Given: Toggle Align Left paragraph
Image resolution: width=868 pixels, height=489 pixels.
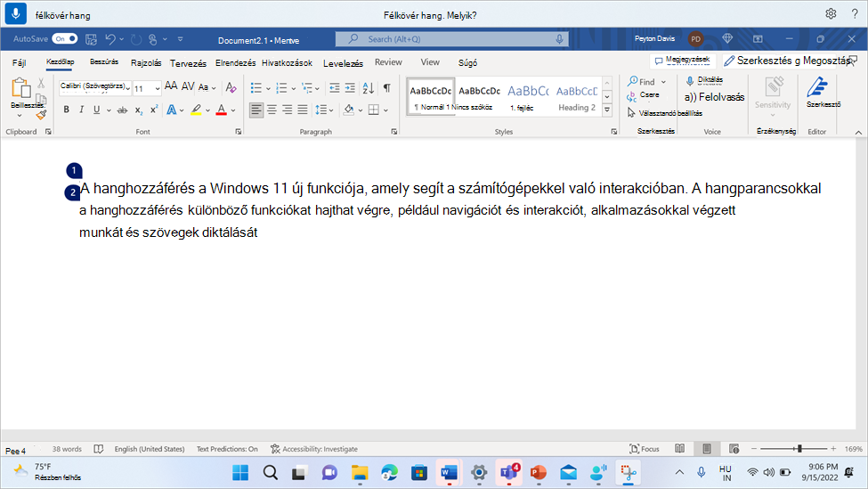Looking at the screenshot, I should (x=256, y=110).
